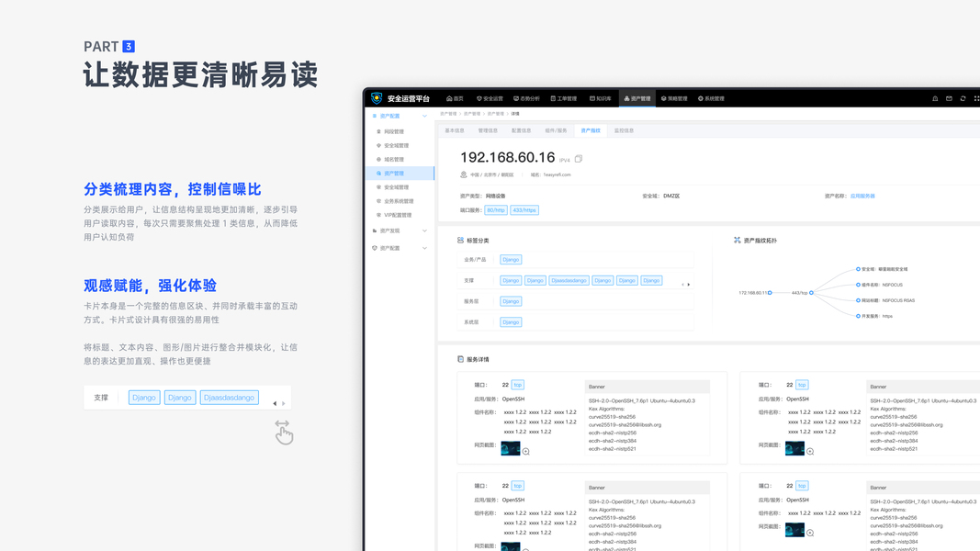Switch to the 监控信息 tab

point(624,130)
